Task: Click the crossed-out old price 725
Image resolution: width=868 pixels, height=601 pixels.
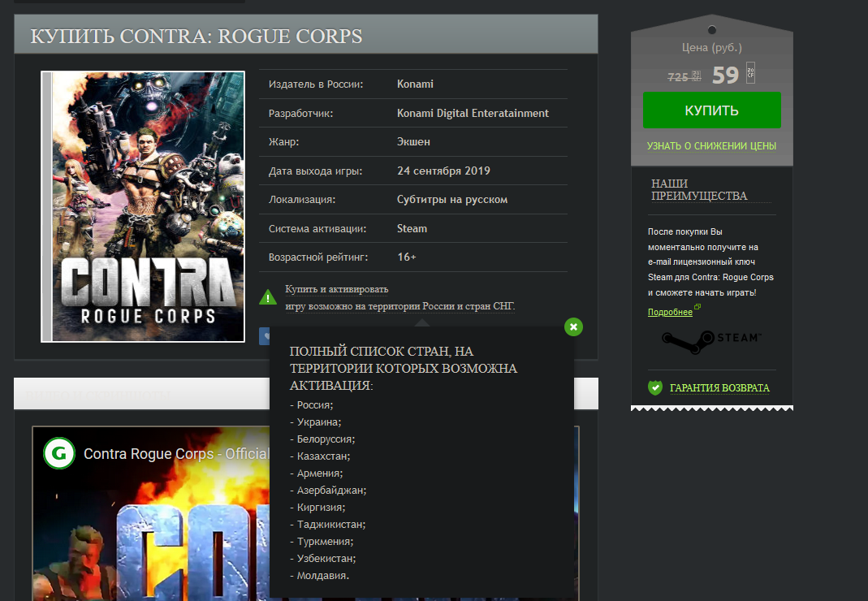Action: pos(677,77)
